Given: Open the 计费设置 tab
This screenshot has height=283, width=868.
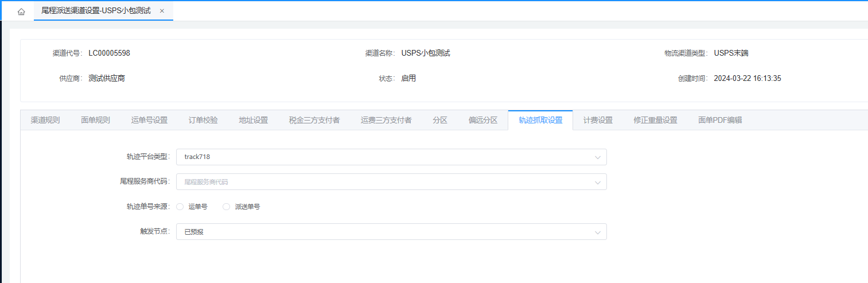Looking at the screenshot, I should click(x=598, y=120).
